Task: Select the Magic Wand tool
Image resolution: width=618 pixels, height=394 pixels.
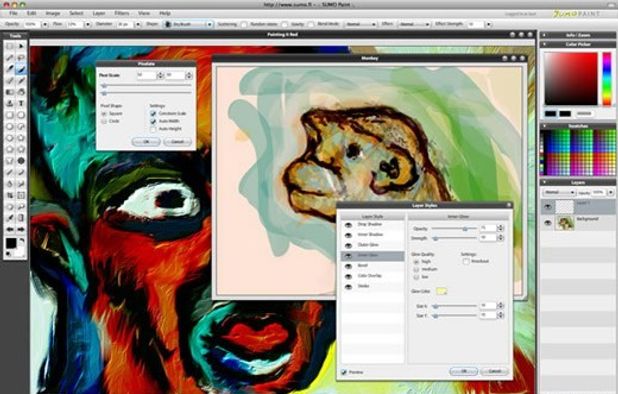Action: pos(10,58)
